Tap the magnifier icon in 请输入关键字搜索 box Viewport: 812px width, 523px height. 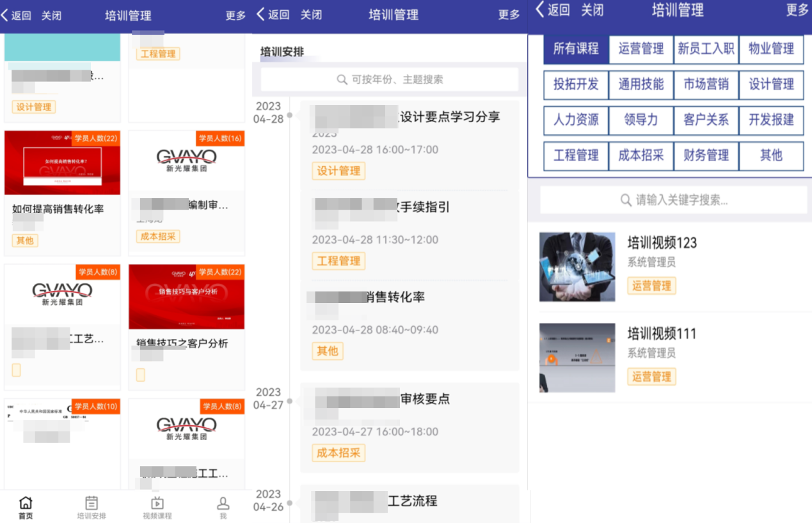tap(626, 200)
